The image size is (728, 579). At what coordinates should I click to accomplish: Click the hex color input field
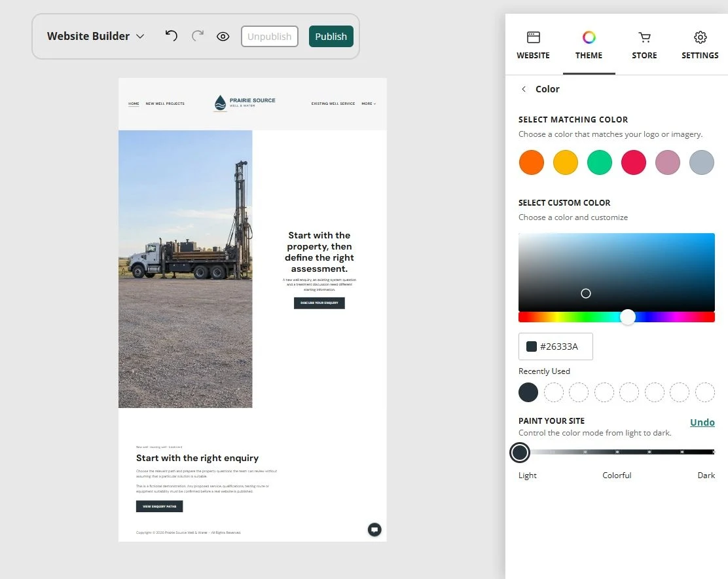click(x=556, y=346)
